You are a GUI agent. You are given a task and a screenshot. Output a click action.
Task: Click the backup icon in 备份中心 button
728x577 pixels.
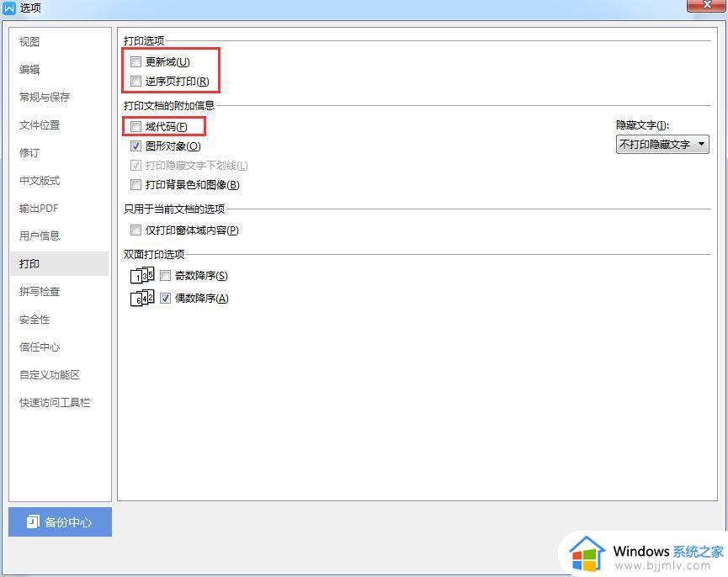point(33,521)
